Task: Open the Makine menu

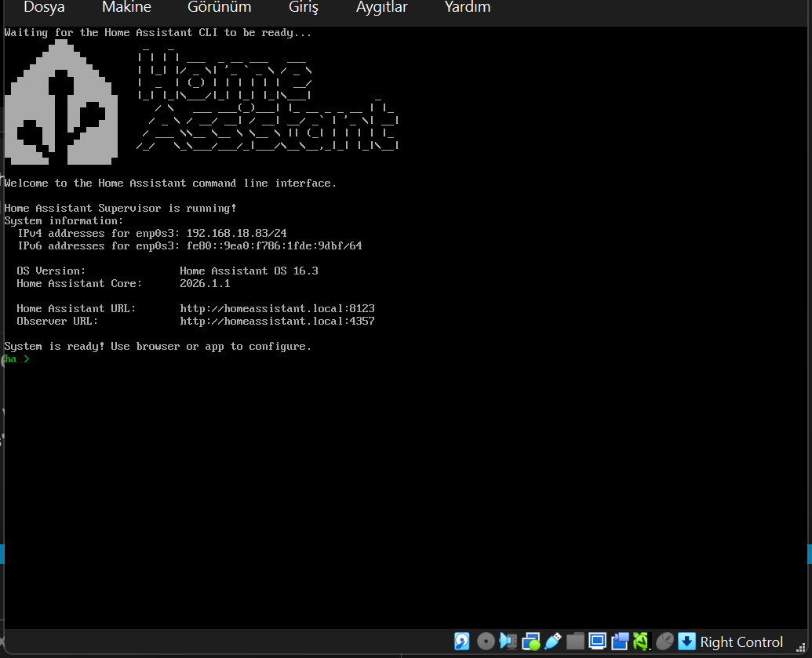Action: (x=126, y=8)
